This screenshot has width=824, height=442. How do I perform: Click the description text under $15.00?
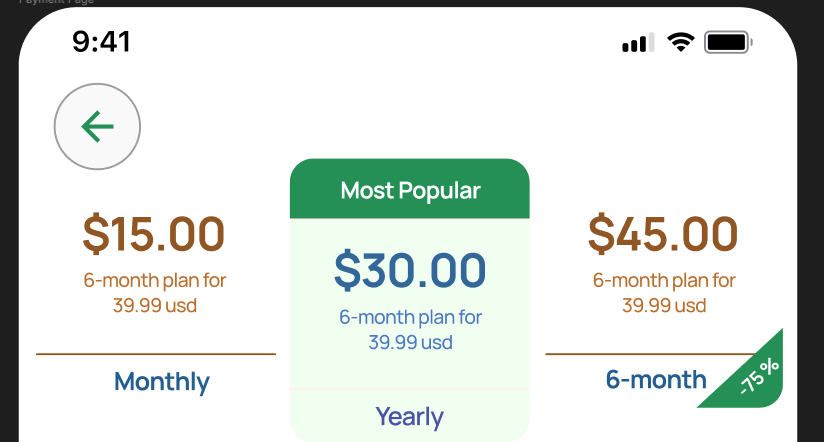click(155, 292)
